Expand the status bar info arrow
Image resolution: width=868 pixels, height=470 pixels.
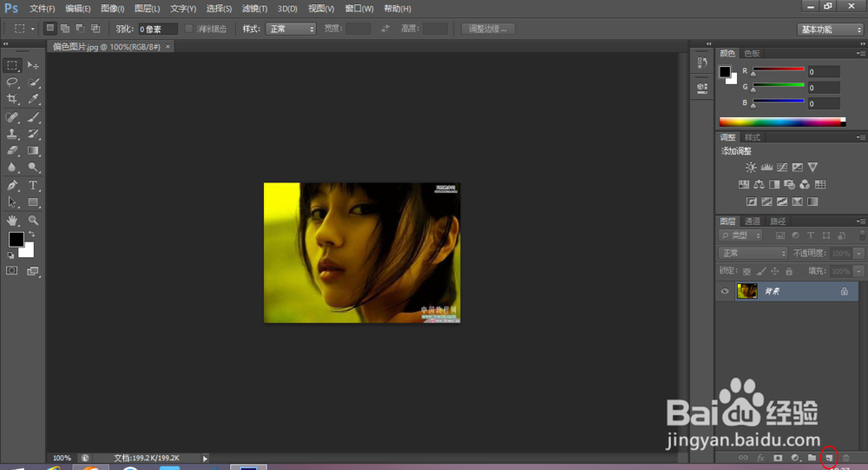coord(205,459)
